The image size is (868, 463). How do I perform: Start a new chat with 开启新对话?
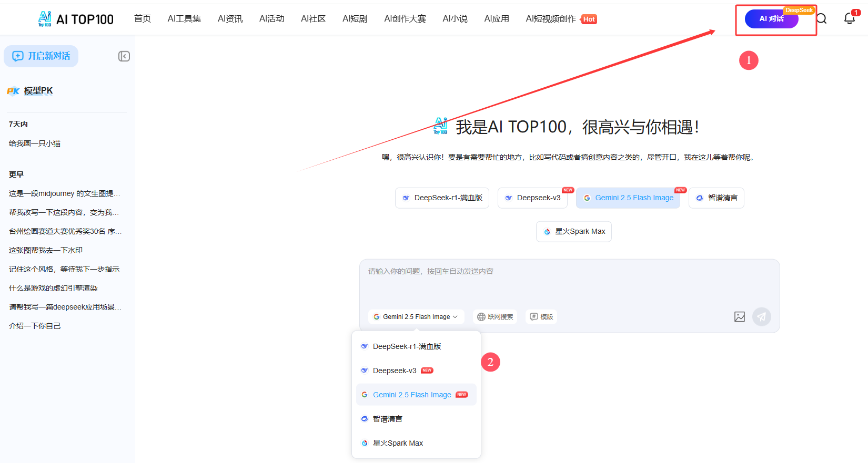[41, 56]
